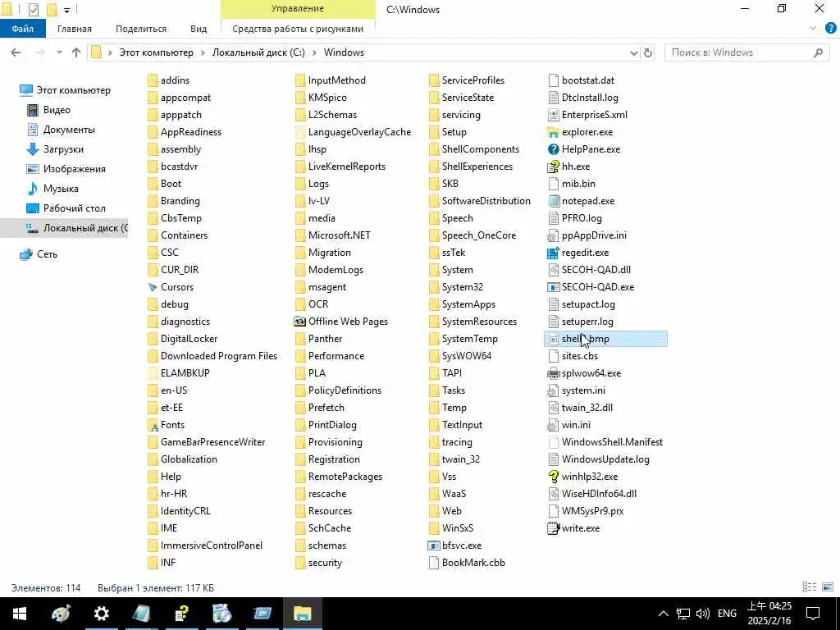840x630 pixels.
Task: Select the HelpPane.exe icon
Action: coord(554,149)
